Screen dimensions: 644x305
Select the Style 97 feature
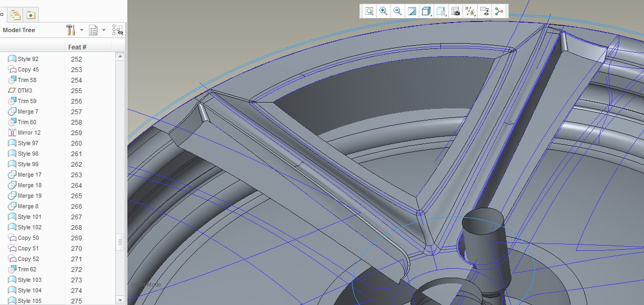23,143
